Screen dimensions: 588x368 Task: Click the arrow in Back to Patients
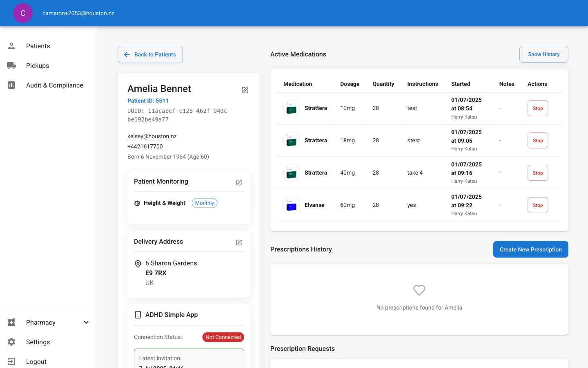pyautogui.click(x=127, y=54)
